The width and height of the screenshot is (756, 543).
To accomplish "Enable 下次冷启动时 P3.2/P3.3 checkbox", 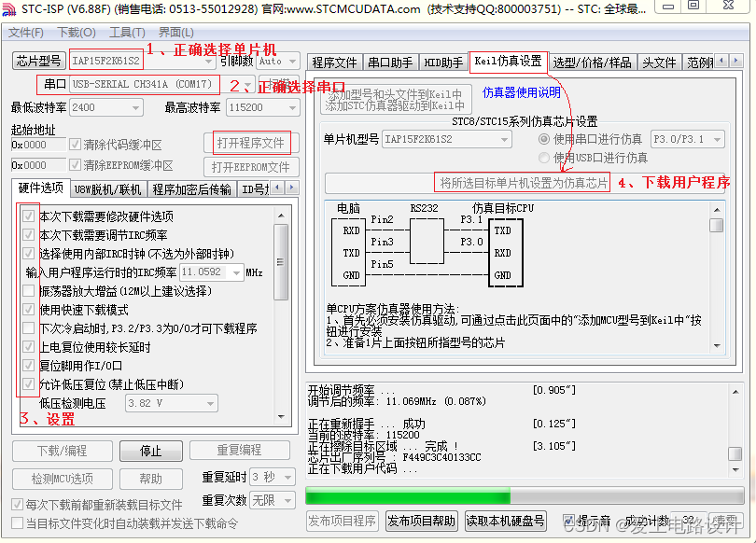I will tap(28, 328).
